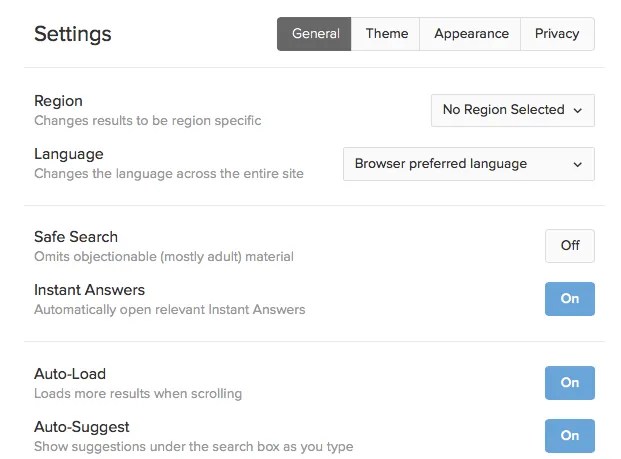This screenshot has height=459, width=621.
Task: Open the No Region Selected dropdown
Action: tap(512, 110)
